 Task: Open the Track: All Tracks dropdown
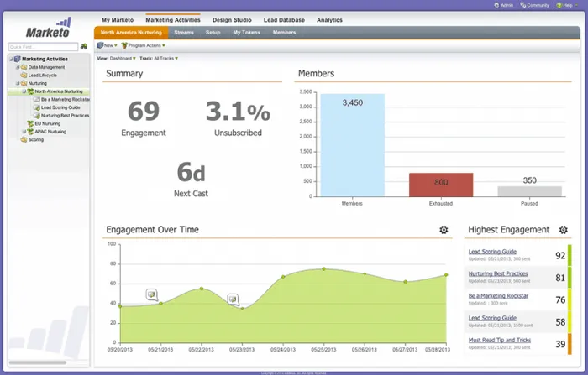pyautogui.click(x=160, y=58)
